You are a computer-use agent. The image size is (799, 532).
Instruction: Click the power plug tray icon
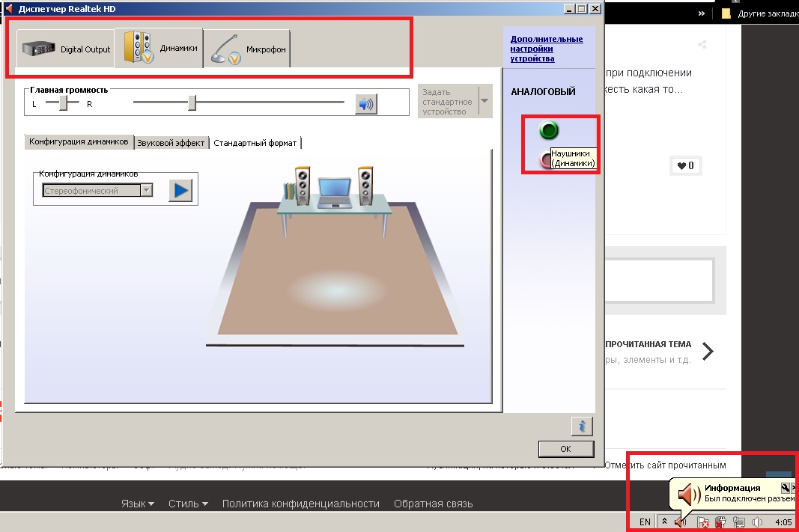[x=720, y=522]
